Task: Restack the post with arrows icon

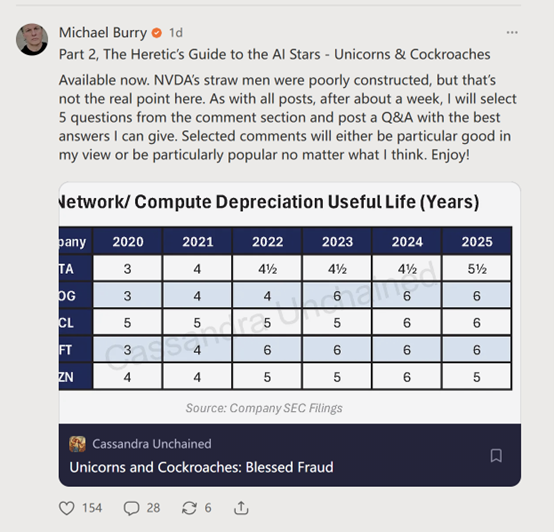Action: (x=189, y=508)
